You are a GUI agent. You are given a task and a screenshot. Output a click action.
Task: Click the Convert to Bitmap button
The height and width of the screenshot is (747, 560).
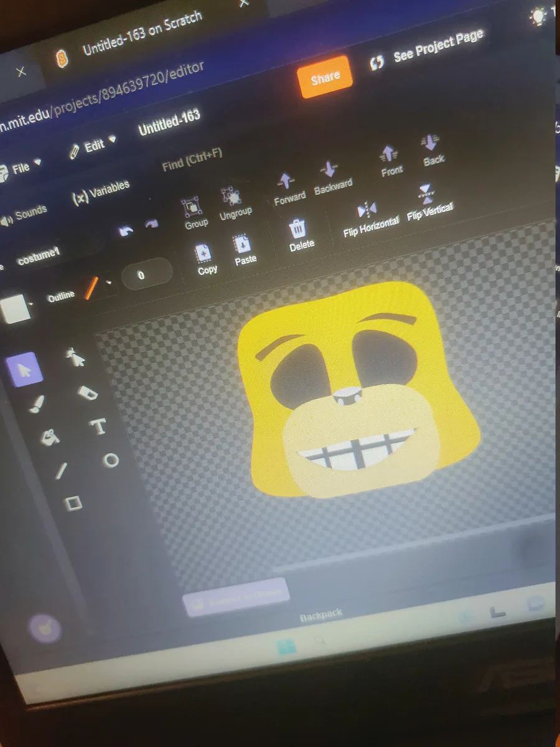(236, 596)
